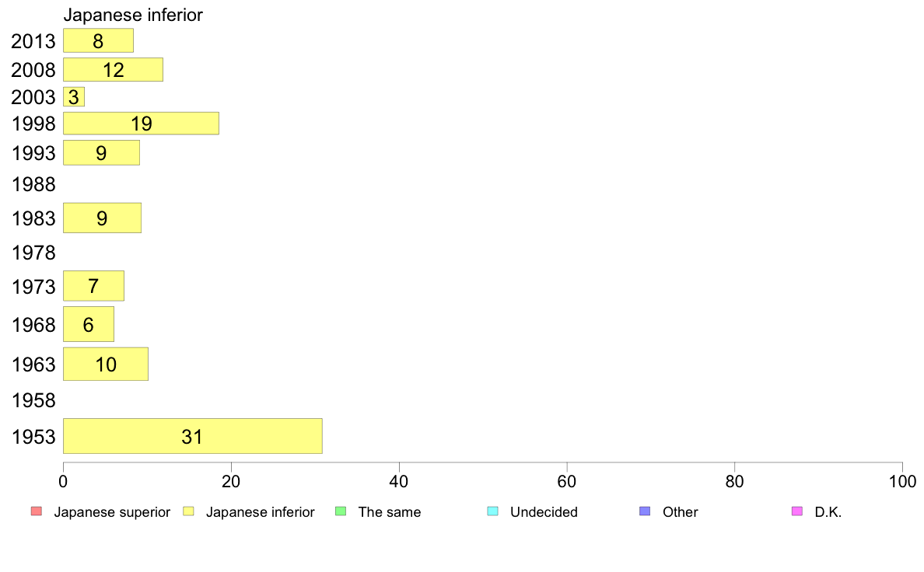
Task: Select the 1953 bar showing 31
Action: [x=193, y=436]
